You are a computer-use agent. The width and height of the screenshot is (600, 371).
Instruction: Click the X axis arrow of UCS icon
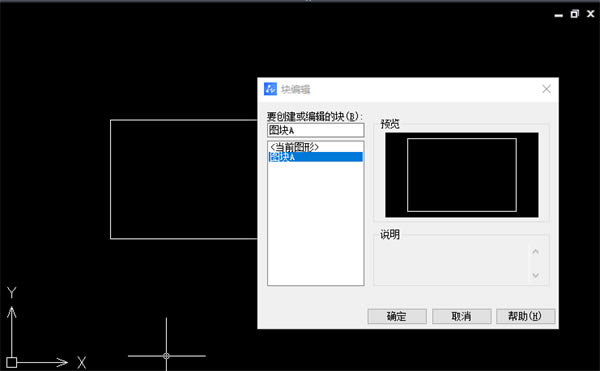pyautogui.click(x=61, y=362)
